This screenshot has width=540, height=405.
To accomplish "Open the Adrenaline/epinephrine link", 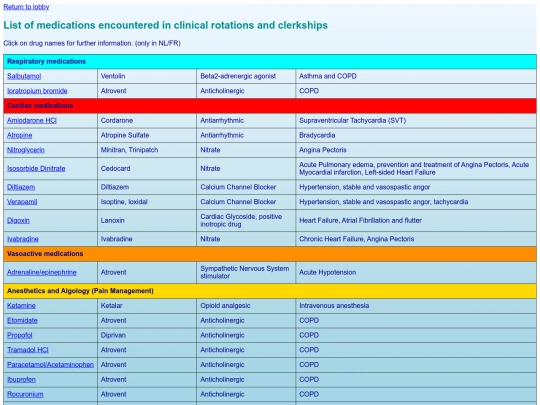I will coord(42,272).
